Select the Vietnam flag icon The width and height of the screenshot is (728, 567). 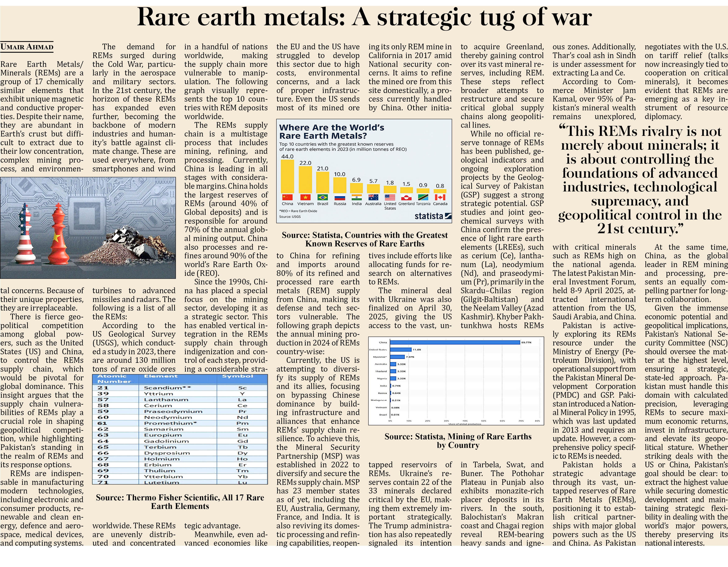click(305, 198)
